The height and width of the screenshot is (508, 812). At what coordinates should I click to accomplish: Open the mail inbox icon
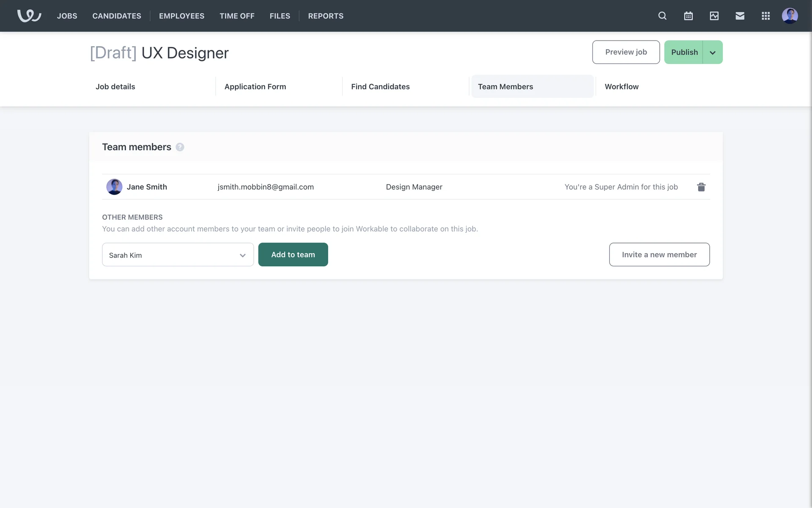click(740, 16)
